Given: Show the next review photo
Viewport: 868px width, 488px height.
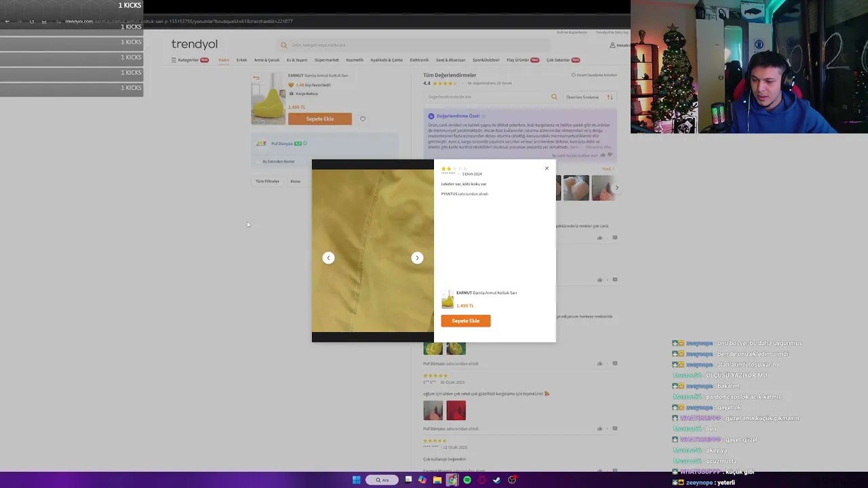Looking at the screenshot, I should (417, 258).
